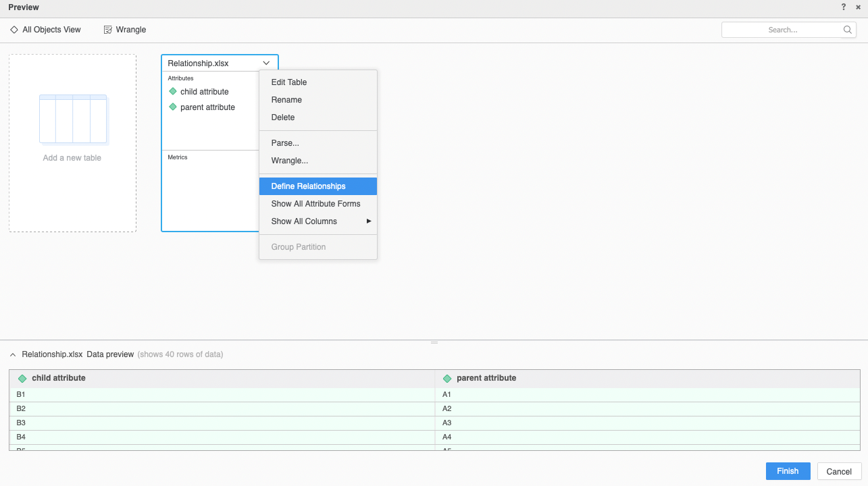Screen dimensions: 868x486
Task: Select the Delete menu entry
Action: pyautogui.click(x=283, y=117)
